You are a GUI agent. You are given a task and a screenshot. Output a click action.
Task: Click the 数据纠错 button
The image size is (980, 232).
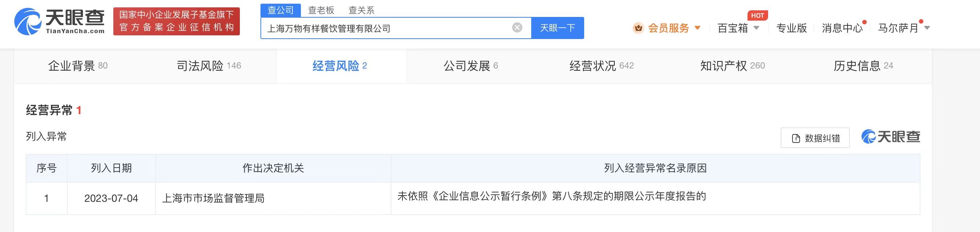(815, 138)
